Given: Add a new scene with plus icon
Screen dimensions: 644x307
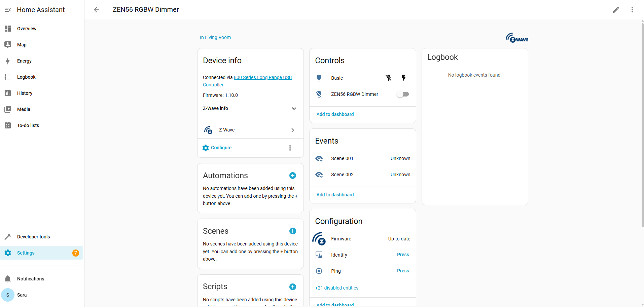Looking at the screenshot, I should tap(292, 231).
